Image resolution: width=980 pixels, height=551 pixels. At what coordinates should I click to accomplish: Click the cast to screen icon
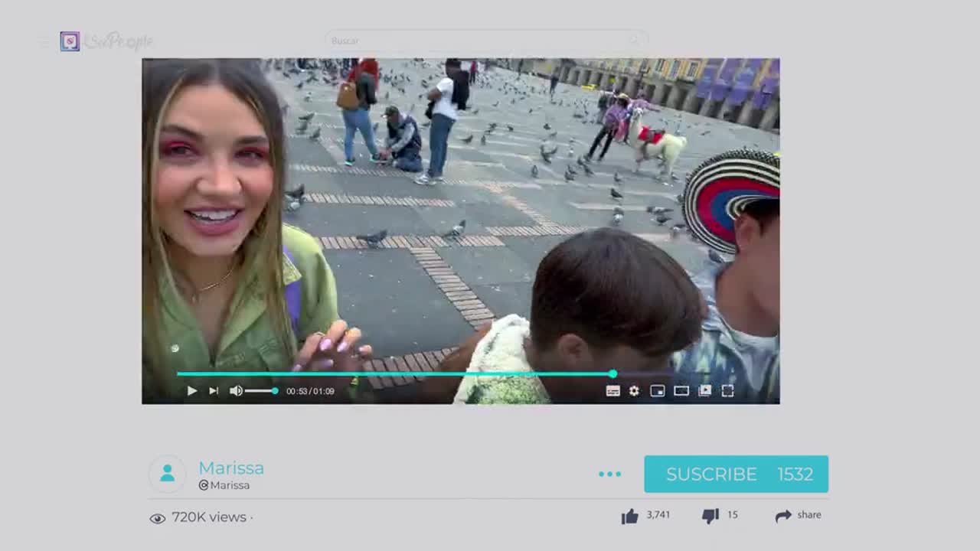coord(704,391)
